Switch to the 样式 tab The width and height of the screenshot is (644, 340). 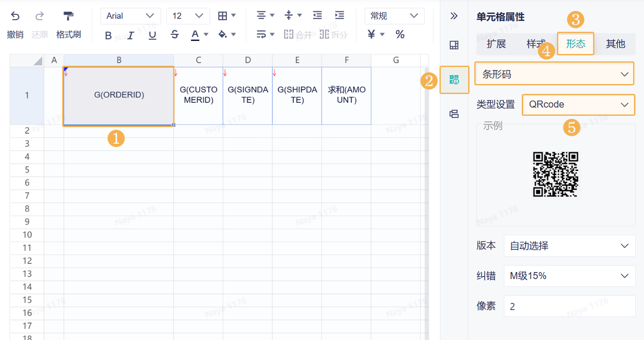coord(536,44)
